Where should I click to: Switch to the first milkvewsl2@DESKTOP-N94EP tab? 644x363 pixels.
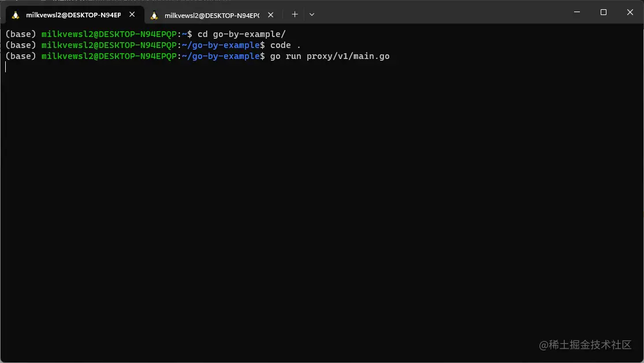coord(73,15)
